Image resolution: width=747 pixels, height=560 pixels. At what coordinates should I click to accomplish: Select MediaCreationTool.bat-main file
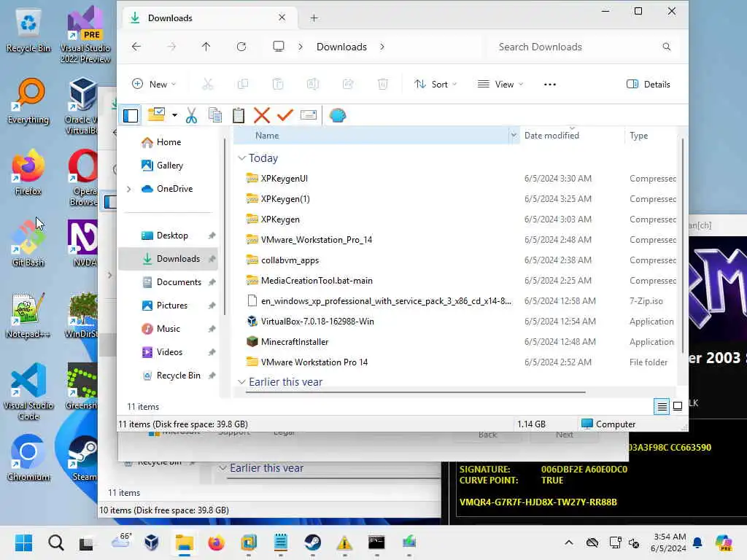[317, 281]
